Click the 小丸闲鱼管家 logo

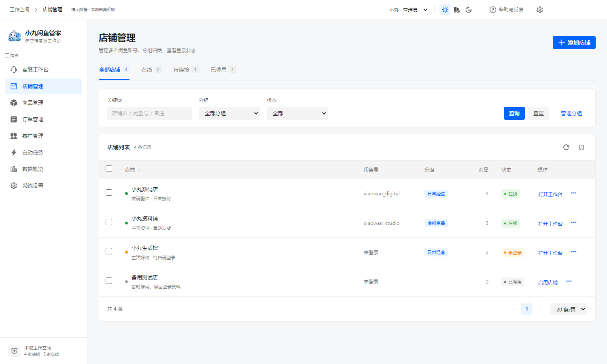[x=15, y=36]
